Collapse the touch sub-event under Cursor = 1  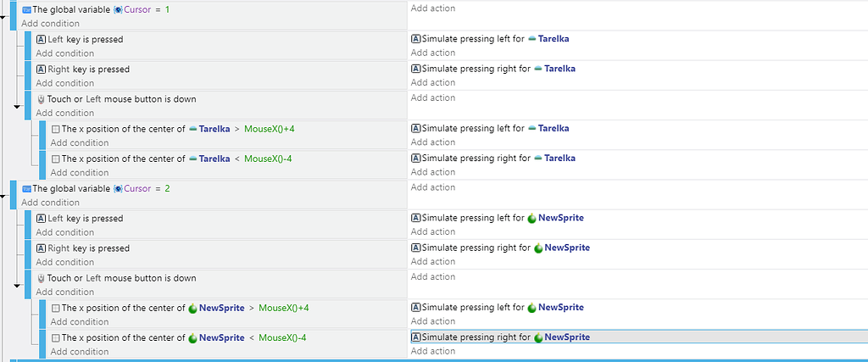pos(16,108)
